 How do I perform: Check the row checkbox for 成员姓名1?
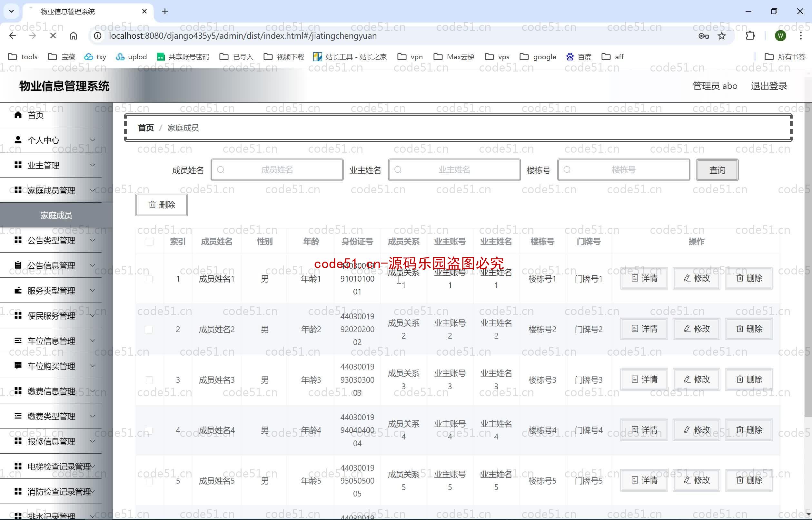point(149,279)
